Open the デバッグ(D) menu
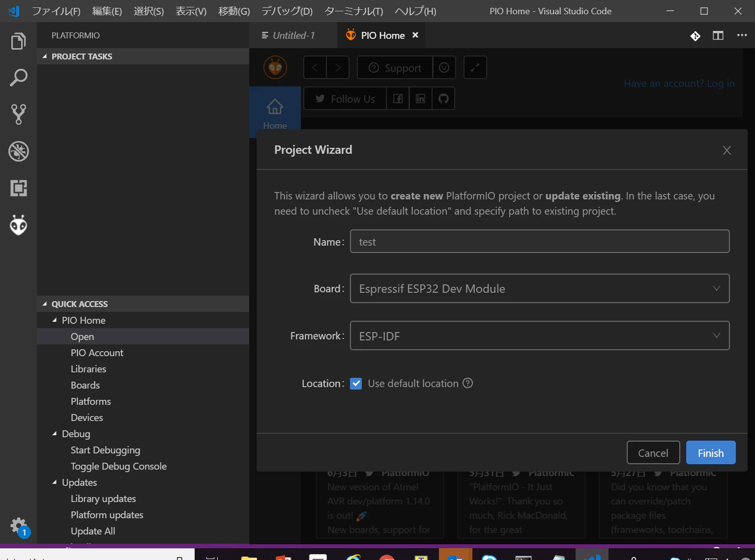Viewport: 755px width, 560px height. pos(287,11)
